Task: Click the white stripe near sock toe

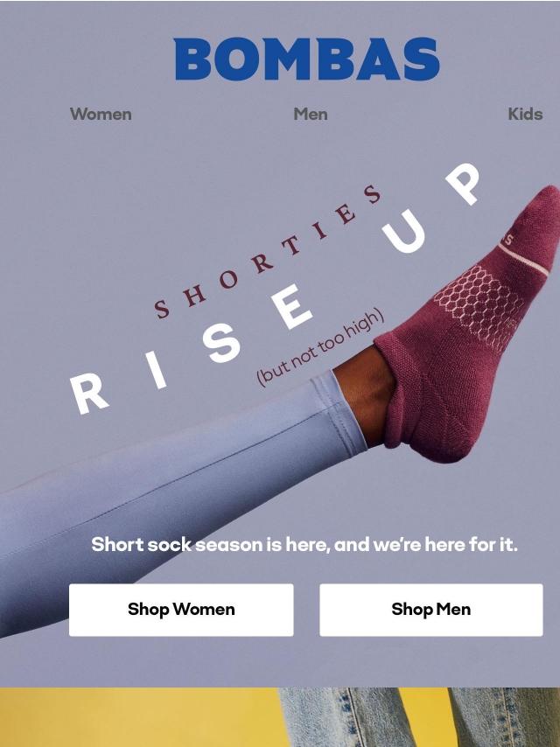Action: [524, 260]
